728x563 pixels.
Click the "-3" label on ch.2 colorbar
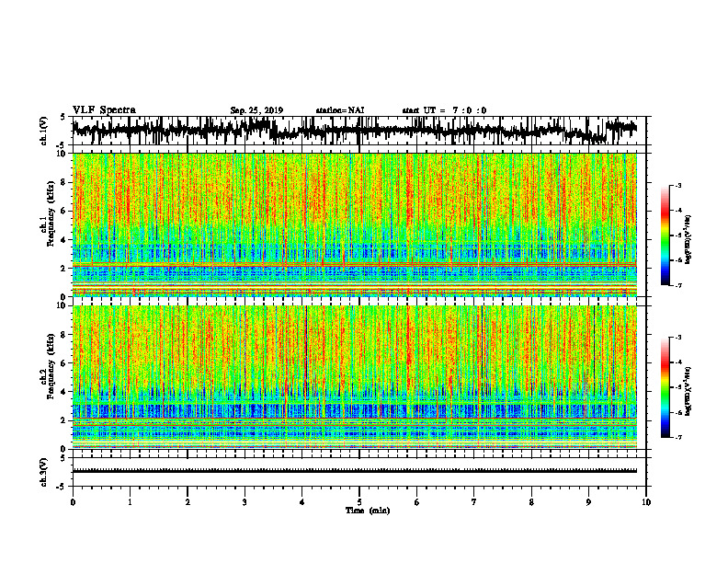[678, 338]
